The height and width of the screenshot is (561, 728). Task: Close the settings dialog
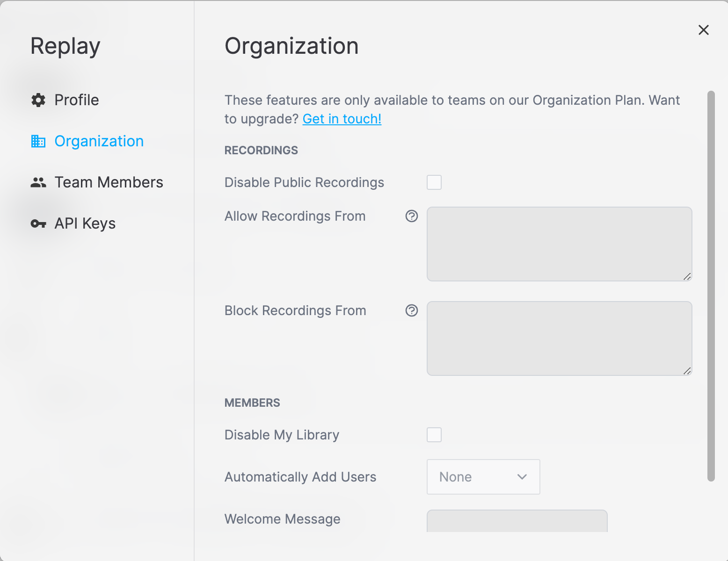(704, 30)
